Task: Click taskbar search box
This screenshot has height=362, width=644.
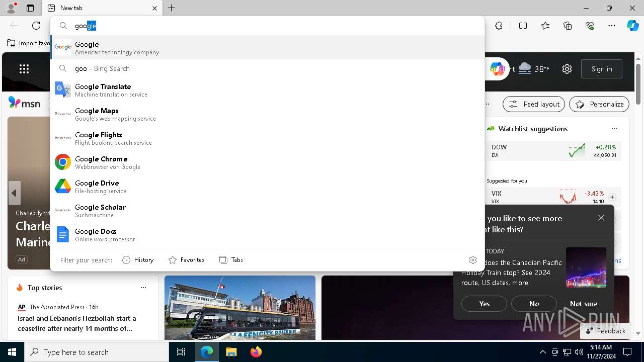Action: point(97,352)
